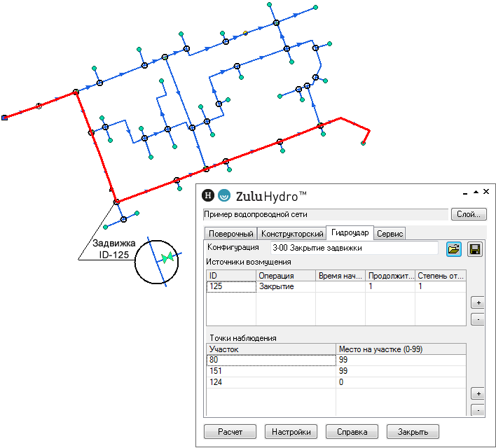Viewport: 496px width, 448px height.
Task: Click the green valve symbol in the callout circle
Action: pos(167,258)
